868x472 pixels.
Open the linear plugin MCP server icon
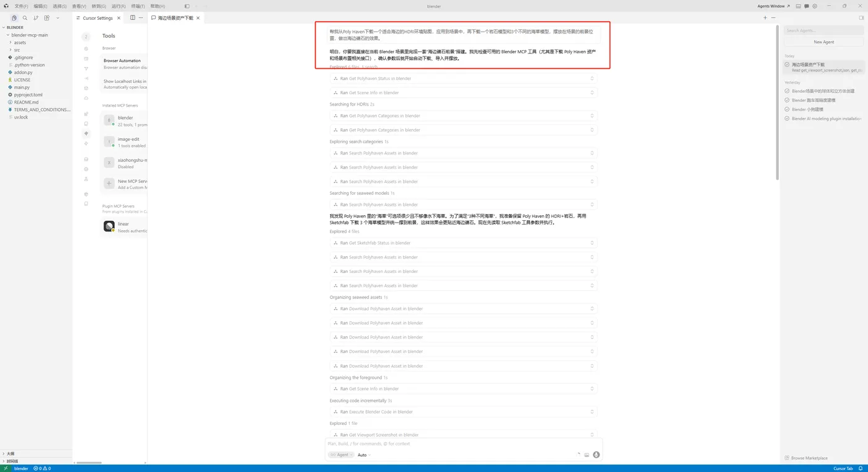tap(109, 227)
